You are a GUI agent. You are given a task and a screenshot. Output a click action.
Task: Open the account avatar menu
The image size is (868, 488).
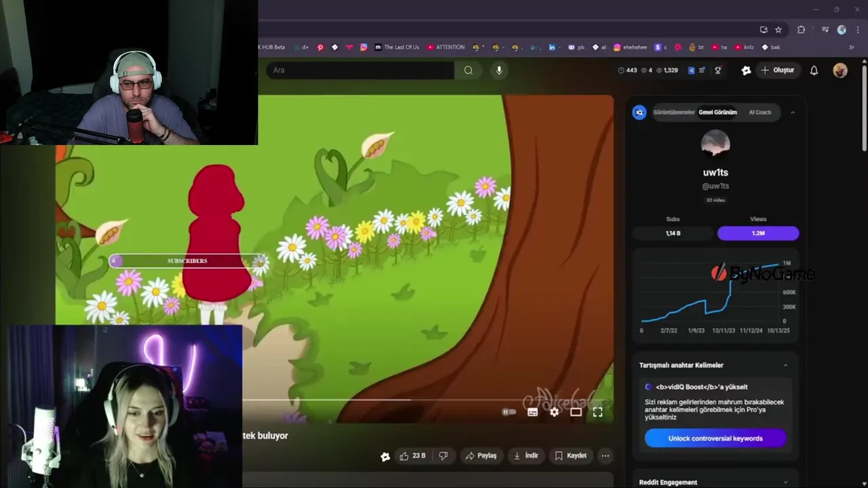840,70
